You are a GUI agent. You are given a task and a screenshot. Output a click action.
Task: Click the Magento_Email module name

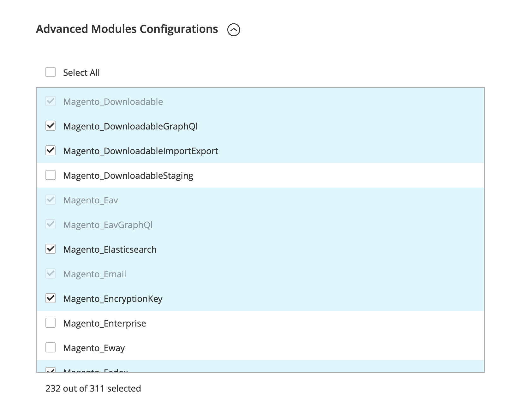pyautogui.click(x=95, y=274)
